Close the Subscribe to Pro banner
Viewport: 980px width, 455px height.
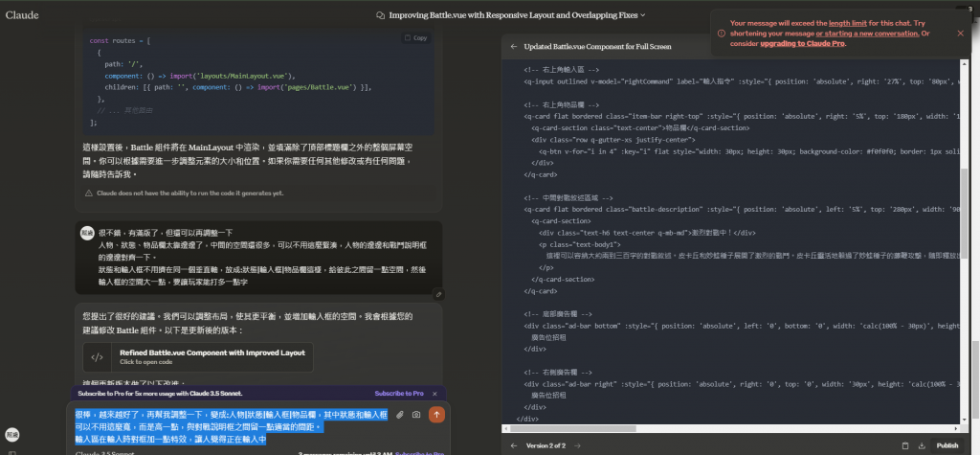(435, 393)
